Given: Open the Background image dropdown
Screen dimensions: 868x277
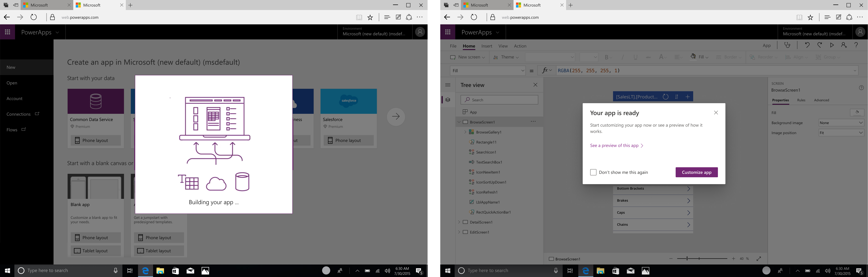Looking at the screenshot, I should (x=841, y=123).
